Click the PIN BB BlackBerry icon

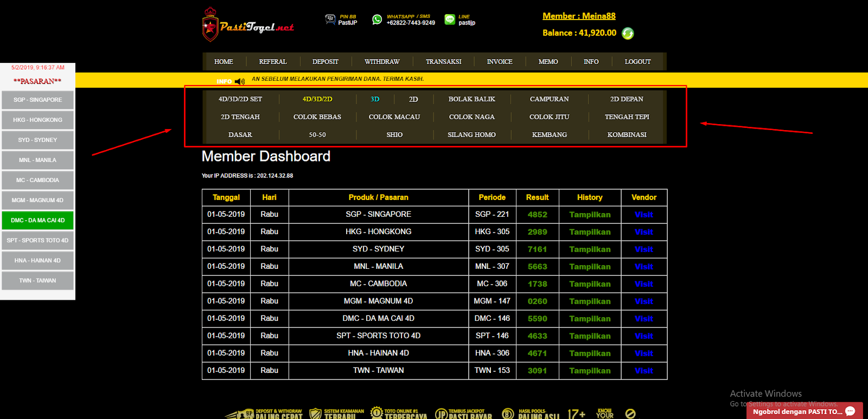coord(330,20)
